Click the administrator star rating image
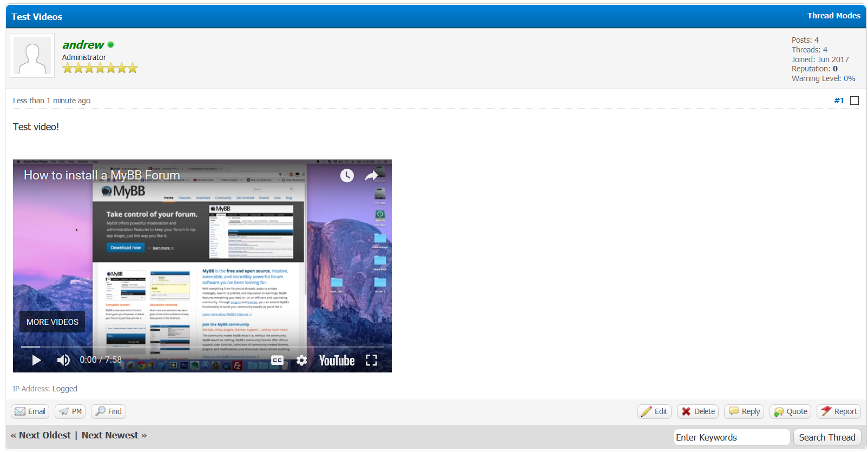This screenshot has width=868, height=453. 100,68
